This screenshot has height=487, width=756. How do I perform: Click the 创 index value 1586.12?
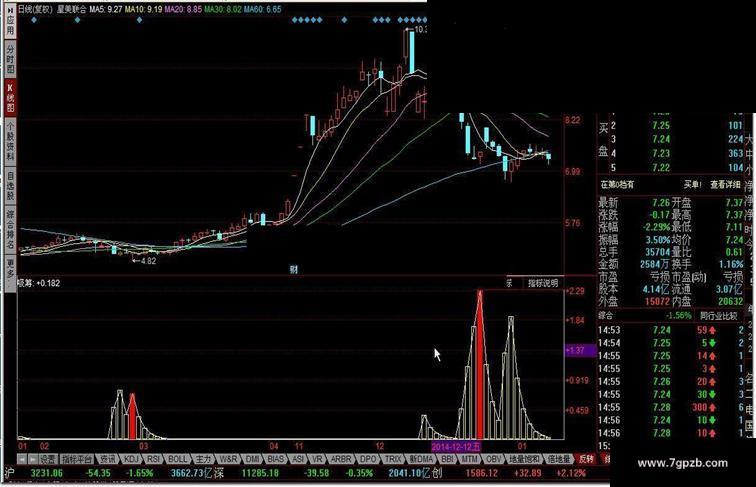pos(482,473)
